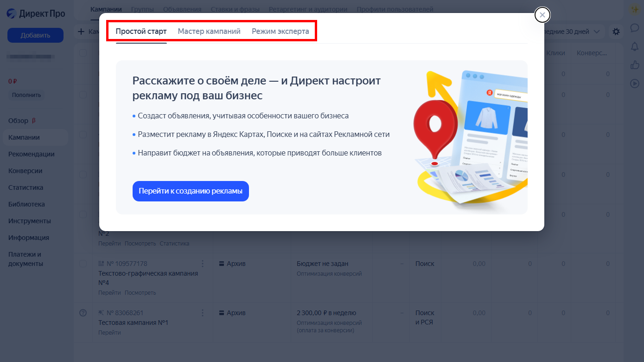Click Посмотреть link under campaign №2
This screenshot has width=644, height=362.
tap(140, 243)
